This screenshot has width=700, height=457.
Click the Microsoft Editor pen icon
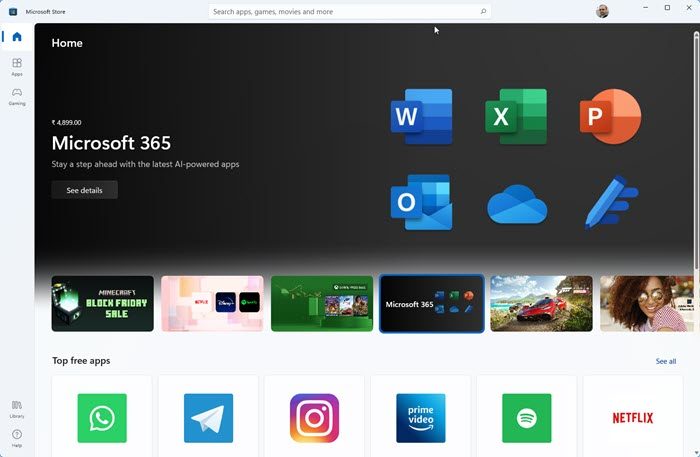(611, 202)
